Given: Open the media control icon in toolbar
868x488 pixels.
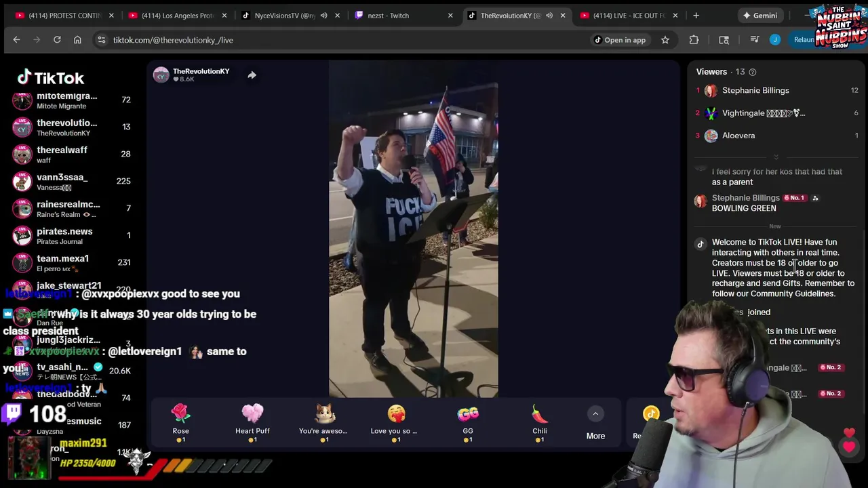Looking at the screenshot, I should click(x=754, y=40).
